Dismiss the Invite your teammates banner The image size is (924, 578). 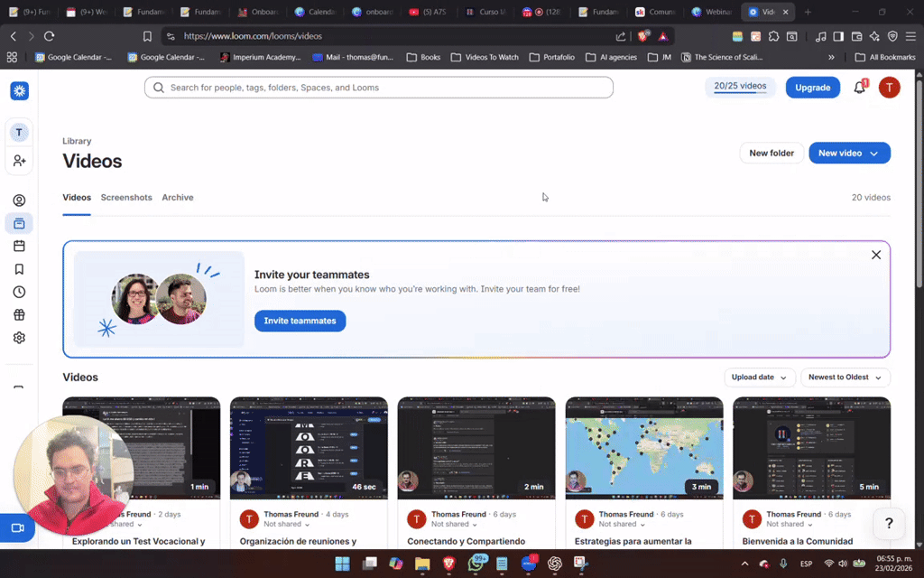(876, 255)
